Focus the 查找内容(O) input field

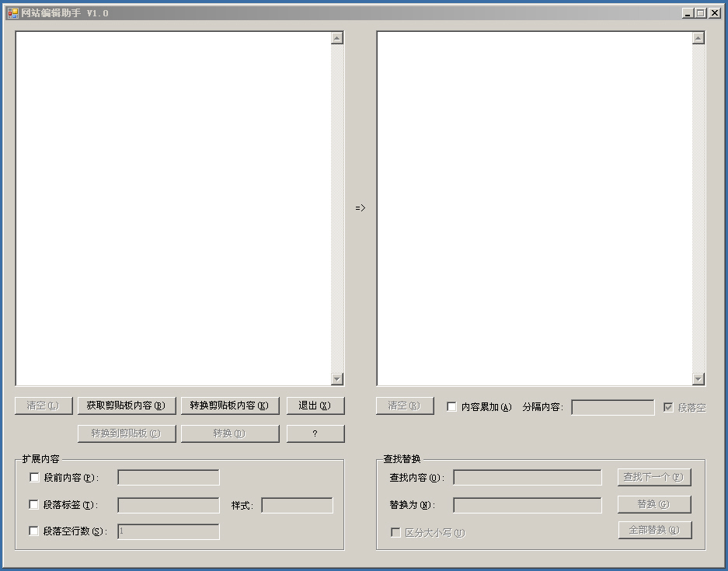[x=528, y=477]
